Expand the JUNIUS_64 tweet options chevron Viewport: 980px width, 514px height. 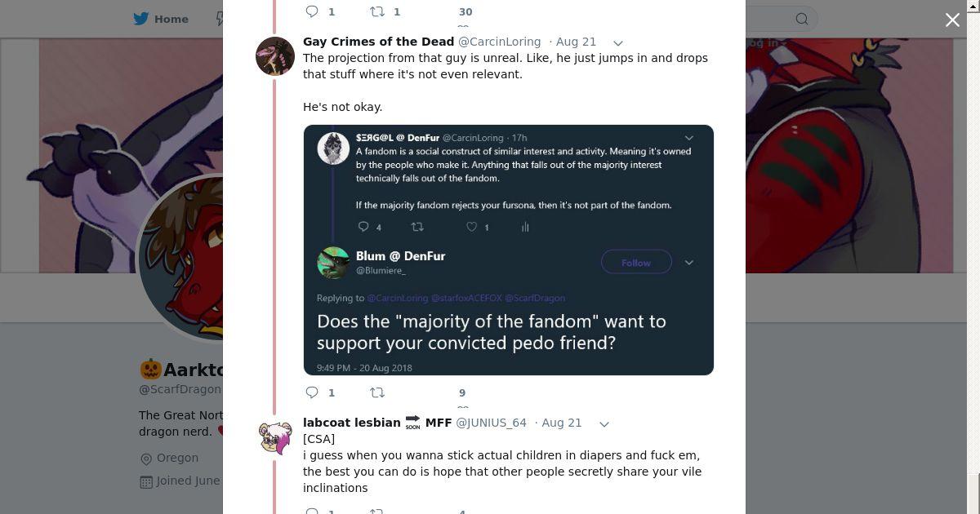click(604, 423)
